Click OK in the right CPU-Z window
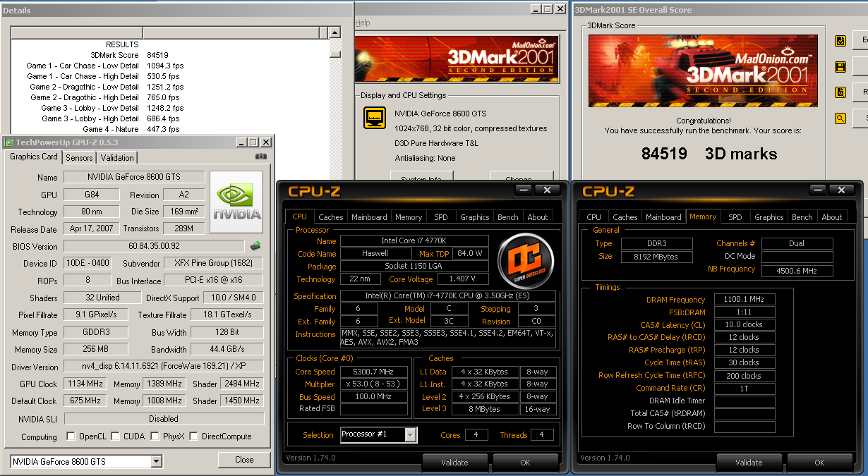Image resolution: width=868 pixels, height=476 pixels. tap(819, 463)
